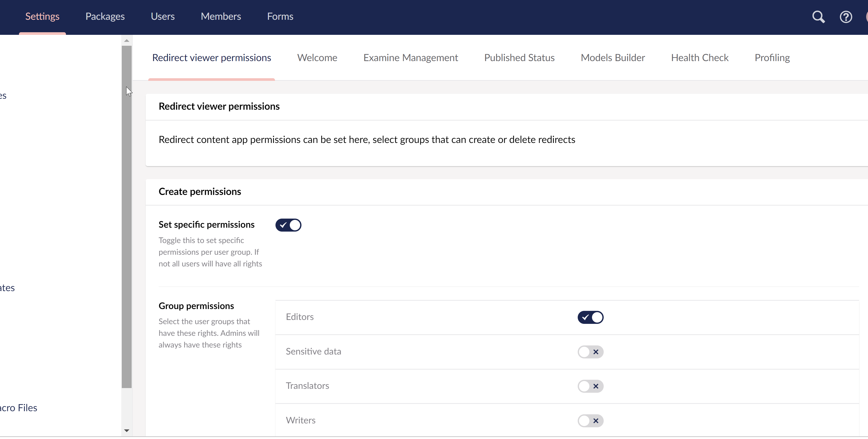Click the Editors group label
Viewport: 868px width, 439px height.
300,317
